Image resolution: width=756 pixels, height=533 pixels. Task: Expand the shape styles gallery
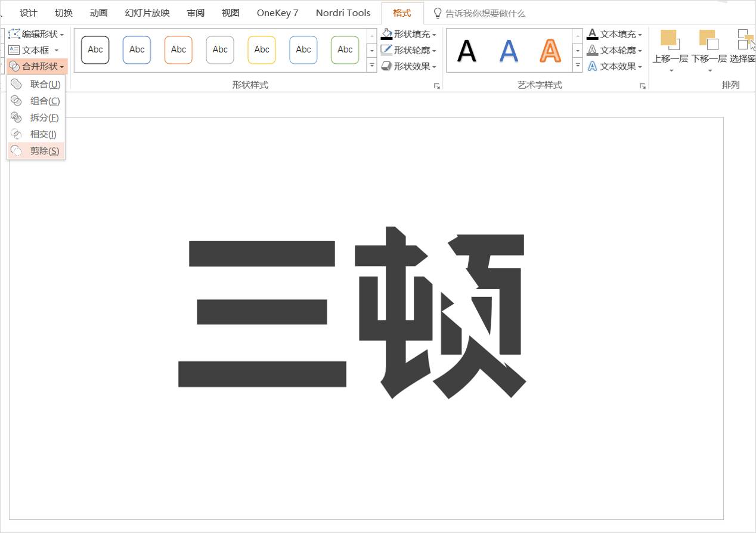pyautogui.click(x=372, y=66)
